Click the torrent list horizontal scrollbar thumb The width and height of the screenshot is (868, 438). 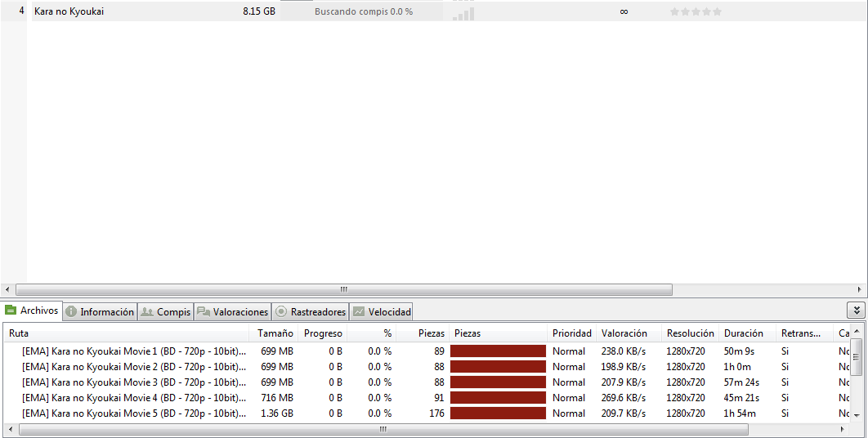point(344,289)
